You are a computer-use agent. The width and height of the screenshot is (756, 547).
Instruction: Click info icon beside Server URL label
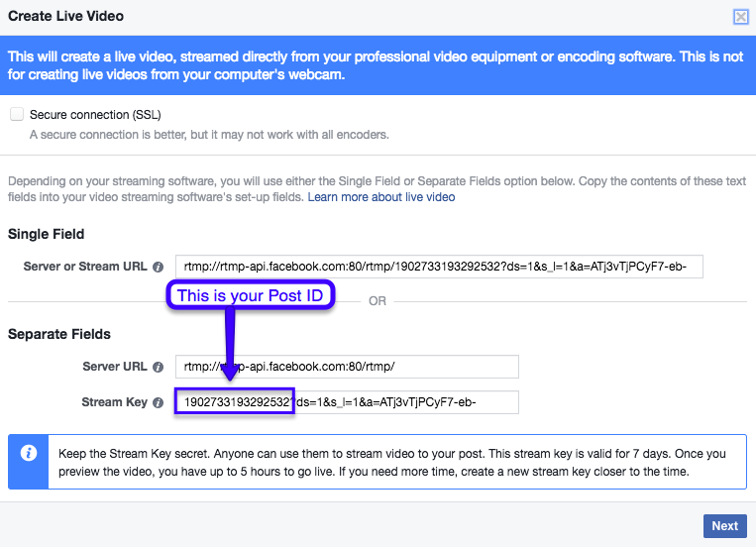[159, 367]
